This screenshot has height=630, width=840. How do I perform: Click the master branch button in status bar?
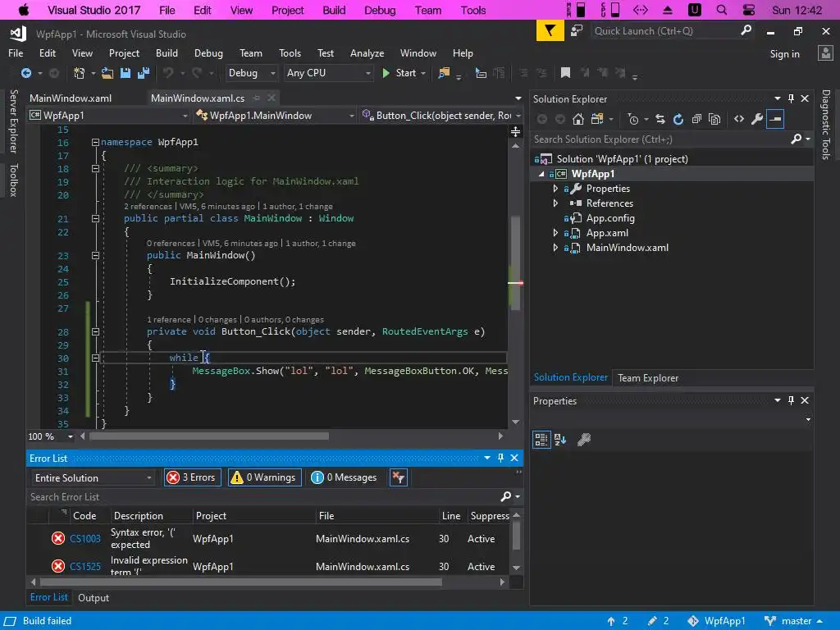tap(794, 621)
